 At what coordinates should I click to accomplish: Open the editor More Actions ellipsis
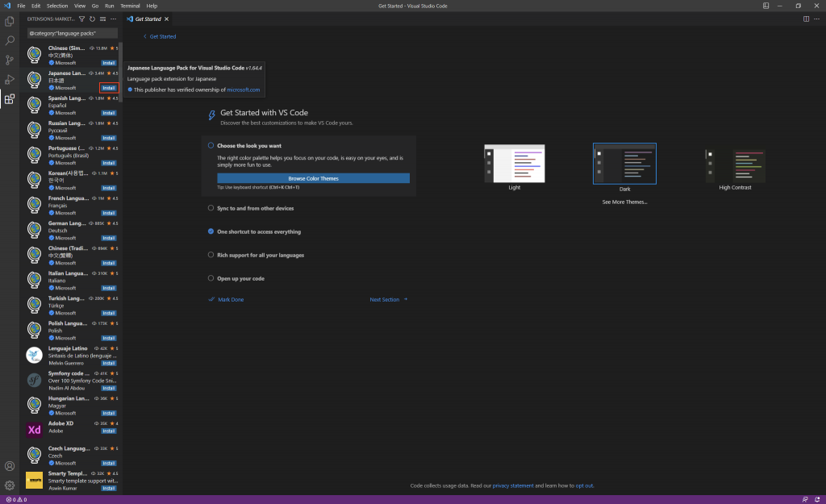[816, 19]
